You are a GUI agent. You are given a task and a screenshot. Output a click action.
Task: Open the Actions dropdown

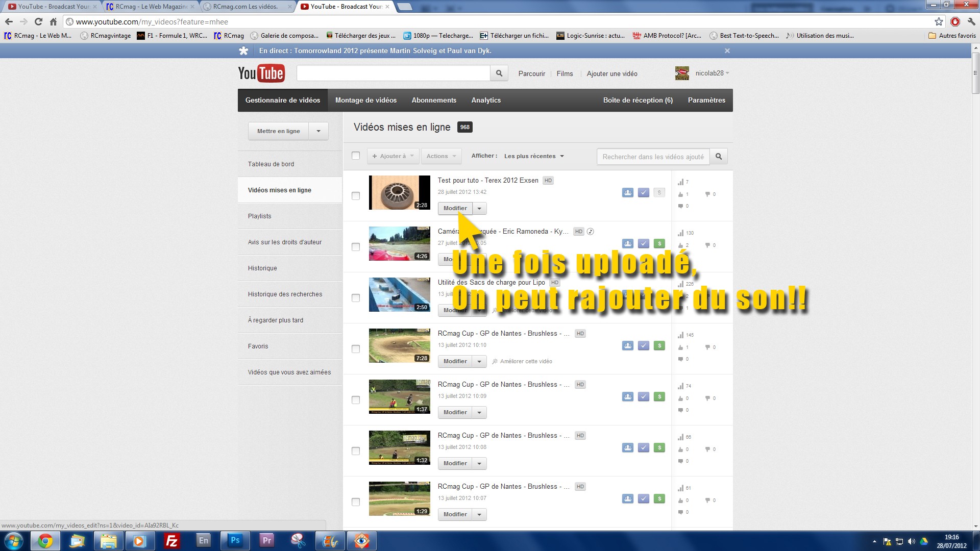click(x=441, y=156)
